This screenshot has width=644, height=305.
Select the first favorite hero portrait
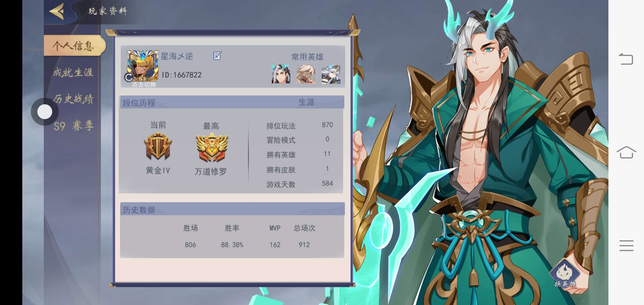pos(281,74)
